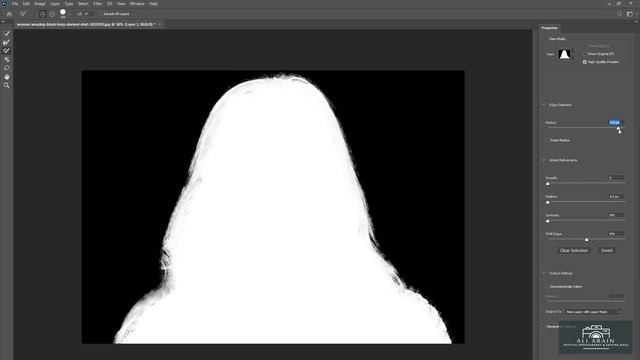
Task: Open the Output To dropdown
Action: point(593,312)
